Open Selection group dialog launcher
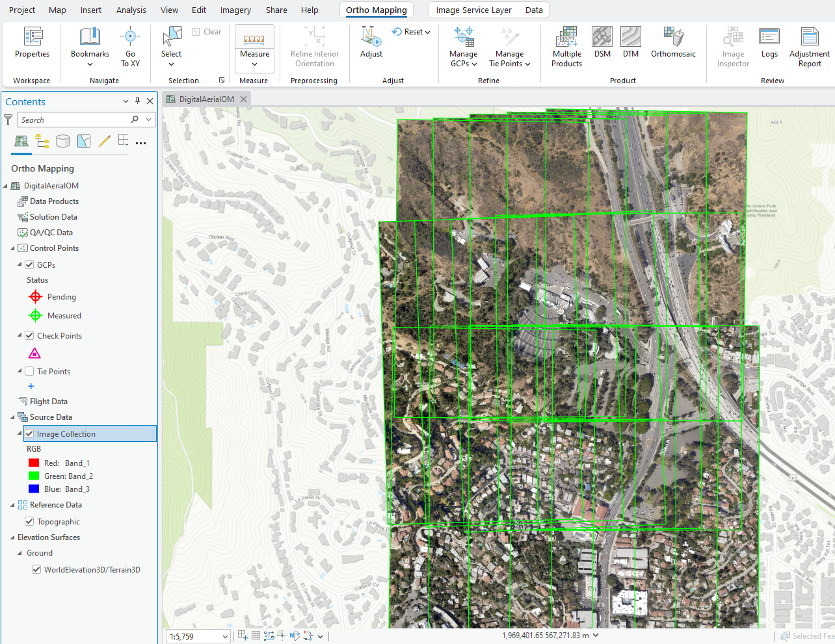Screen dimensions: 835x644 point(222,81)
